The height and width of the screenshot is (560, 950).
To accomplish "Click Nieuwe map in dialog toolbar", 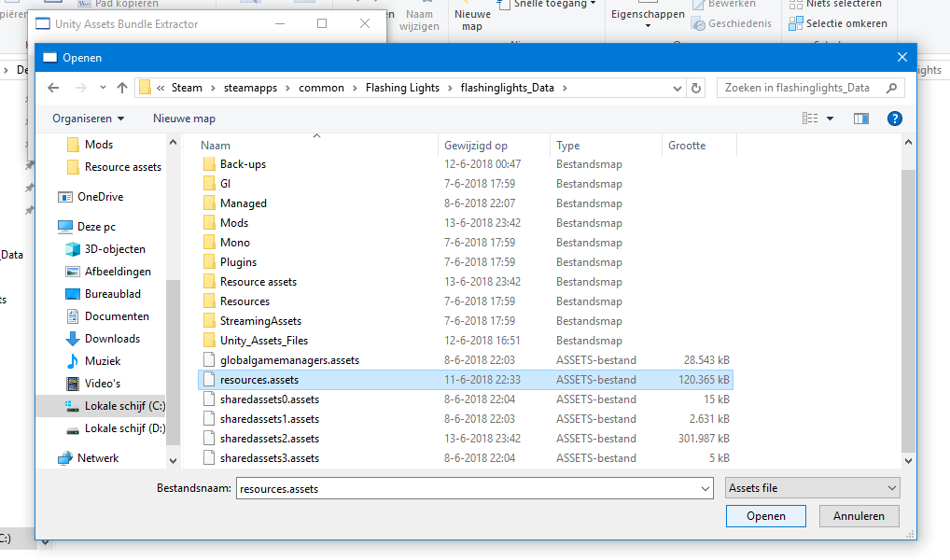I will click(x=184, y=119).
